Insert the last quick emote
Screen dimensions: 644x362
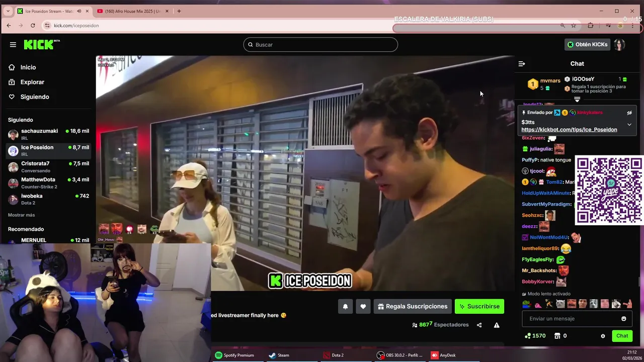click(628, 304)
